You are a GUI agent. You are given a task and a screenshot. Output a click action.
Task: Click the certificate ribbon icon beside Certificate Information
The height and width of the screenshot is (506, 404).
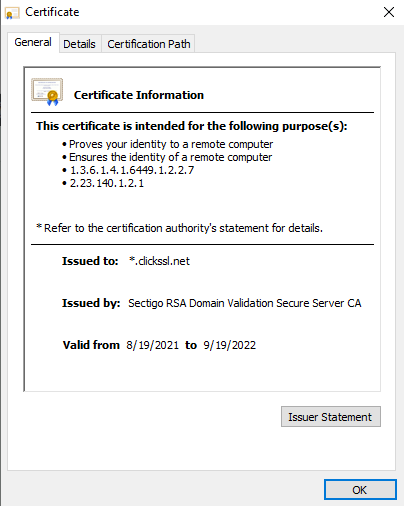pos(47,92)
